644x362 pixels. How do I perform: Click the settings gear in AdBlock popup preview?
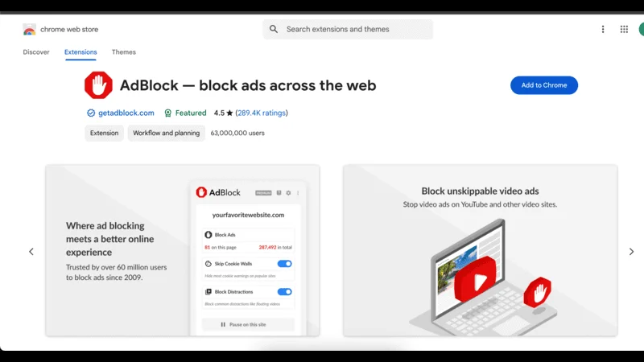288,193
